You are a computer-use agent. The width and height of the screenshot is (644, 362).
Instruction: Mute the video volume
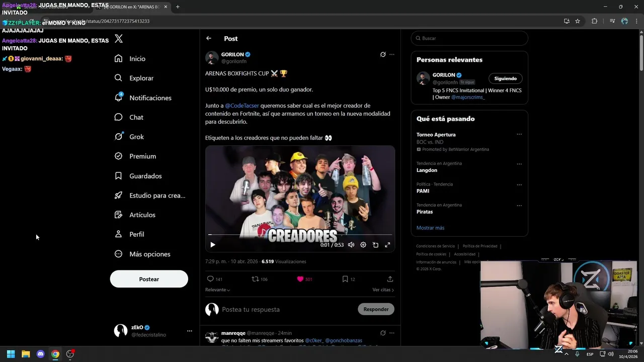(x=351, y=245)
